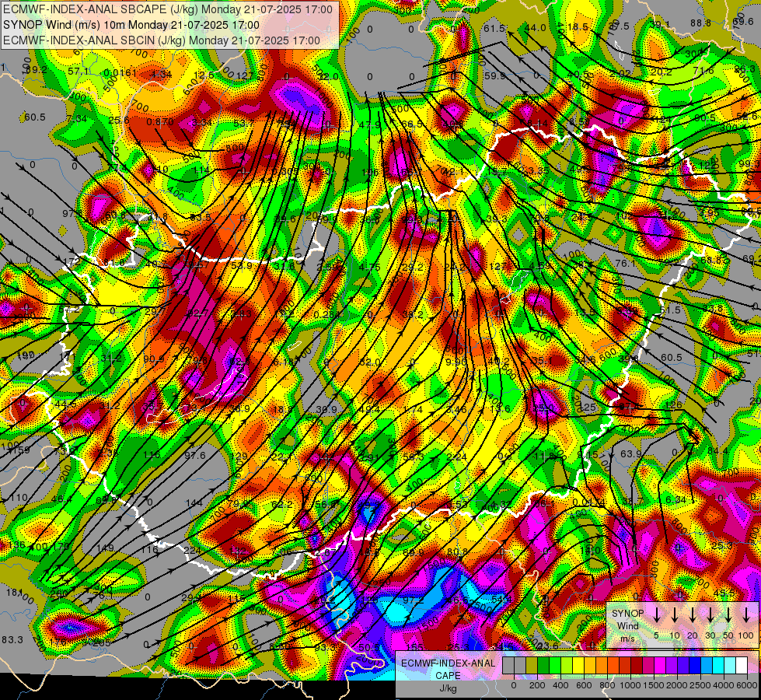Image resolution: width=761 pixels, height=700 pixels.
Task: Click the 30 m/s wind arrow in legend
Action: point(710,615)
